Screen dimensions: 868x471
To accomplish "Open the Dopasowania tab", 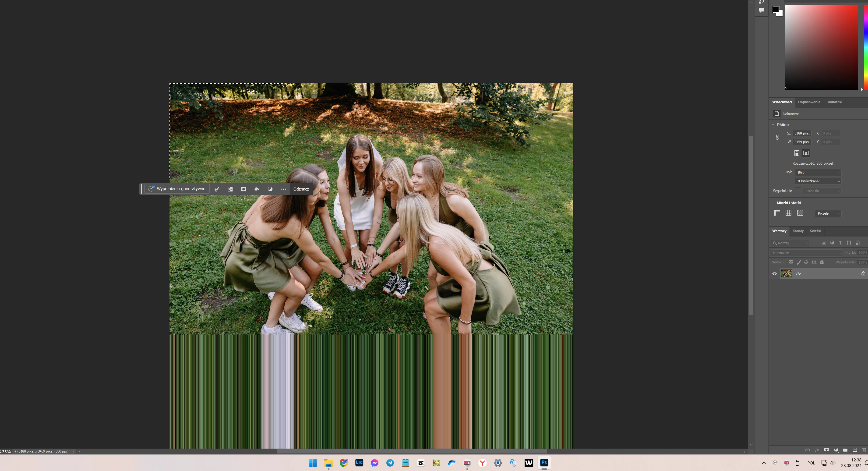I will pyautogui.click(x=809, y=102).
